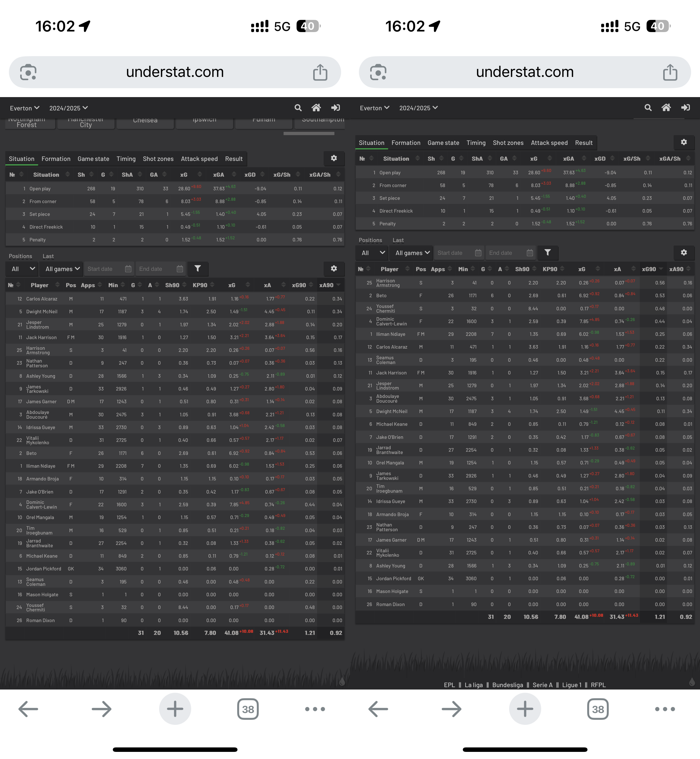Go home via left header house icon
The height and width of the screenshot is (759, 700).
pyautogui.click(x=316, y=108)
